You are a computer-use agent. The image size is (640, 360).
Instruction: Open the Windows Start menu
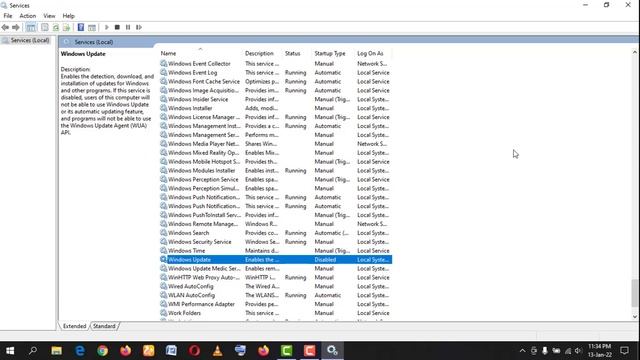[x=10, y=351]
